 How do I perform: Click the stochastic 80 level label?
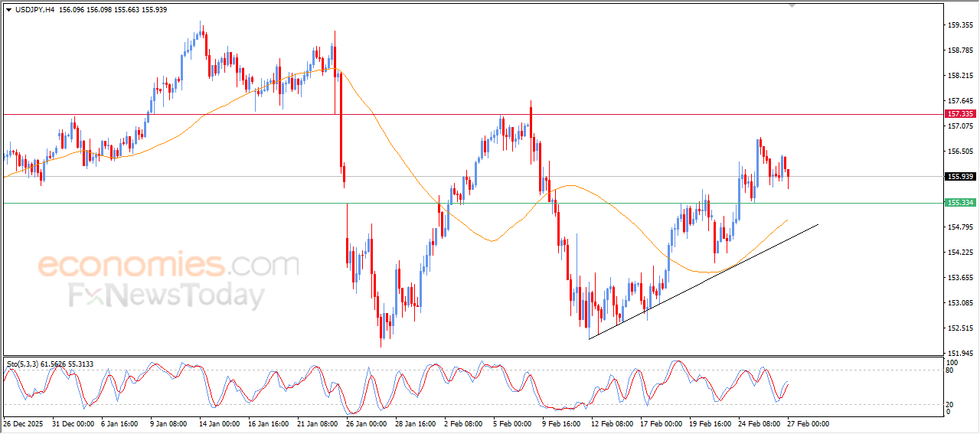[951, 370]
